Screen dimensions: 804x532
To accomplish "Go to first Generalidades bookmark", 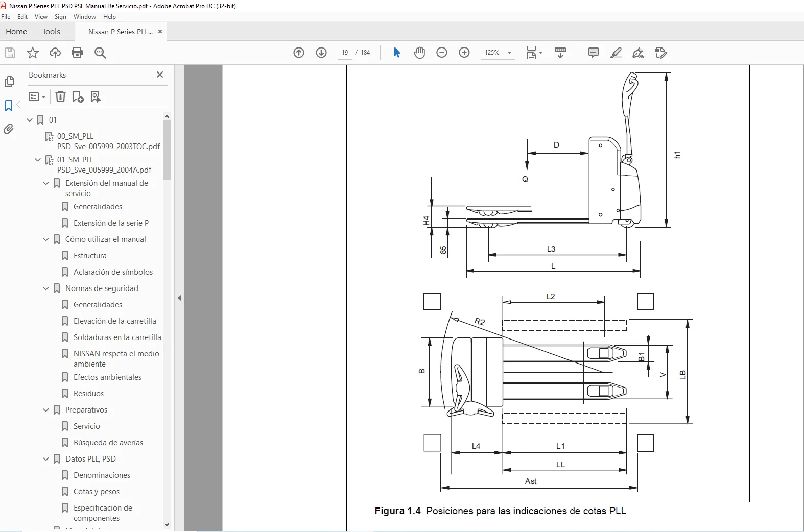I will click(x=98, y=207).
